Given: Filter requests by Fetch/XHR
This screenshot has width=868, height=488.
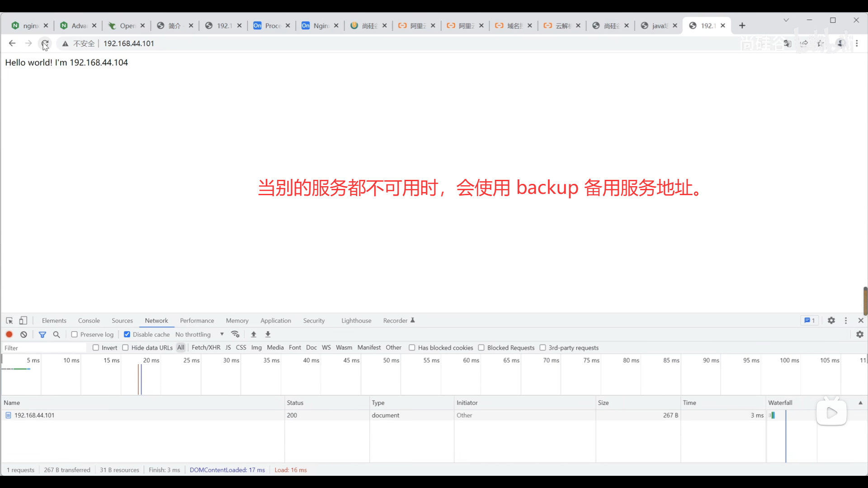Looking at the screenshot, I should click(206, 347).
